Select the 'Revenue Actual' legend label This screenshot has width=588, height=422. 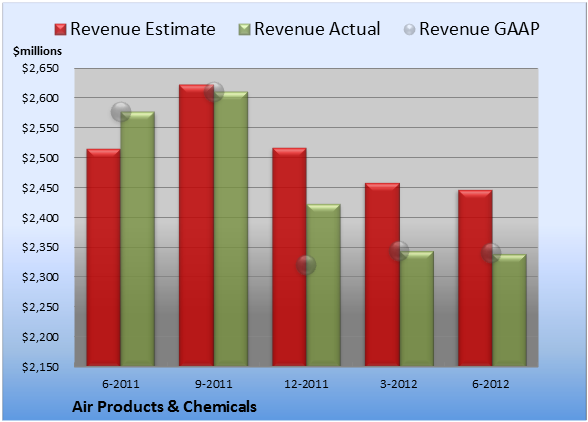pos(317,29)
